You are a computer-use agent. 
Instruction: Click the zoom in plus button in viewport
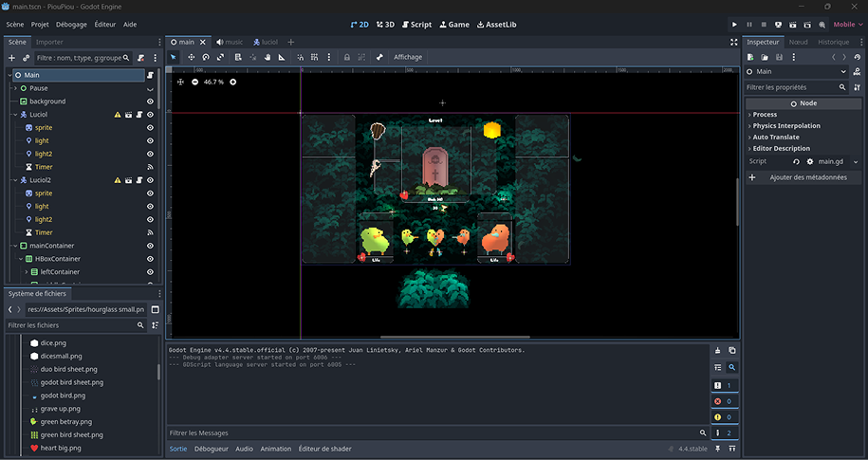click(233, 82)
